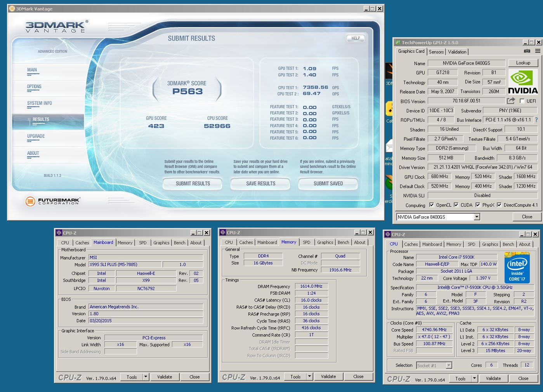Click the Tools button in the CPU-Z CPU window

(x=460, y=378)
